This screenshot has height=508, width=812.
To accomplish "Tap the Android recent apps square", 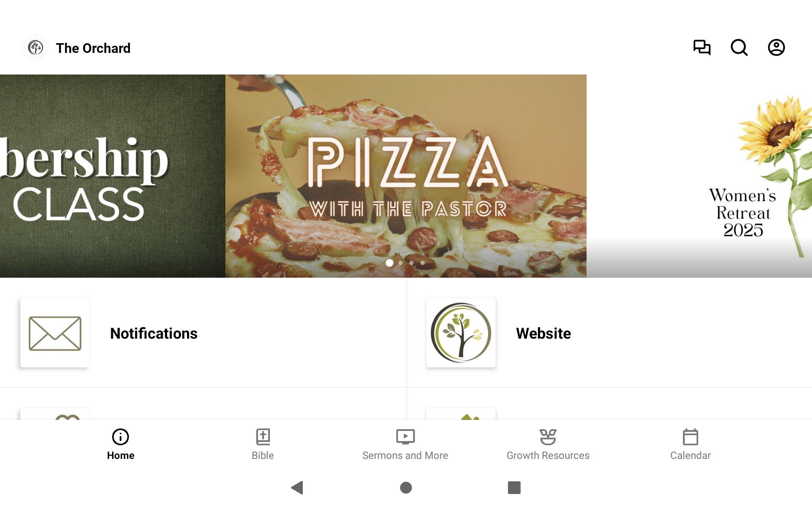I will [x=514, y=488].
